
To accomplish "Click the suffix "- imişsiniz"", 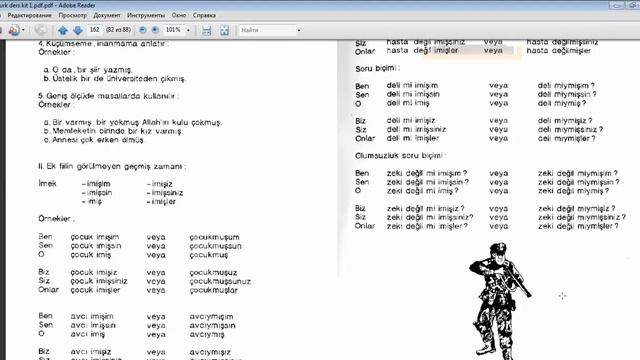I will [165, 193].
